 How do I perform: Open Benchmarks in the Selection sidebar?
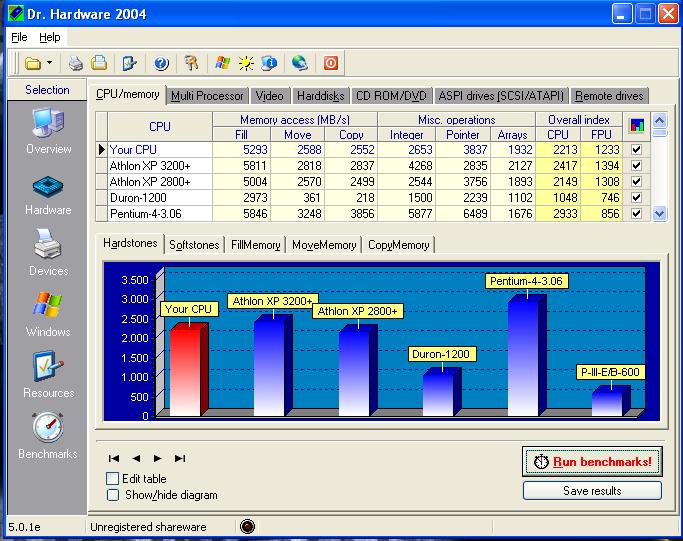(48, 436)
